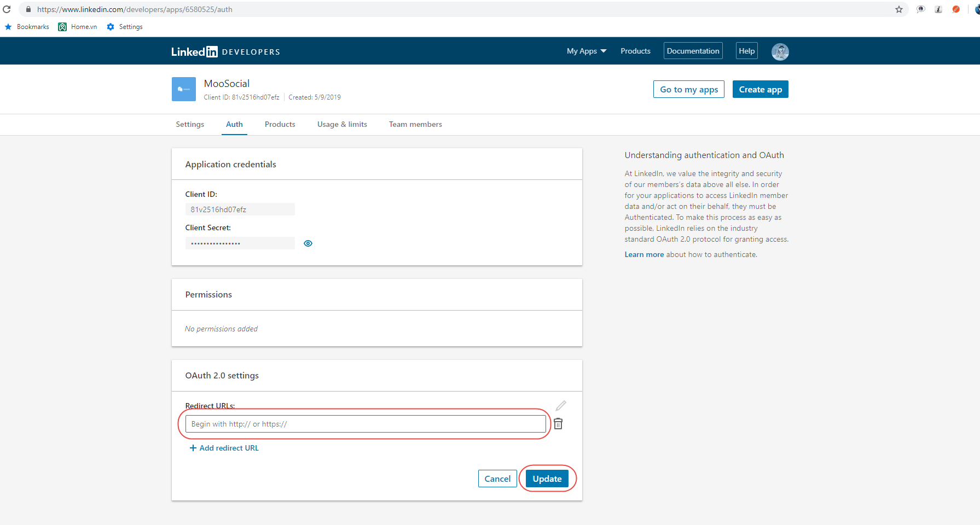Focus the Redirect URL input field
Screen dimensions: 980x525
[x=366, y=424]
